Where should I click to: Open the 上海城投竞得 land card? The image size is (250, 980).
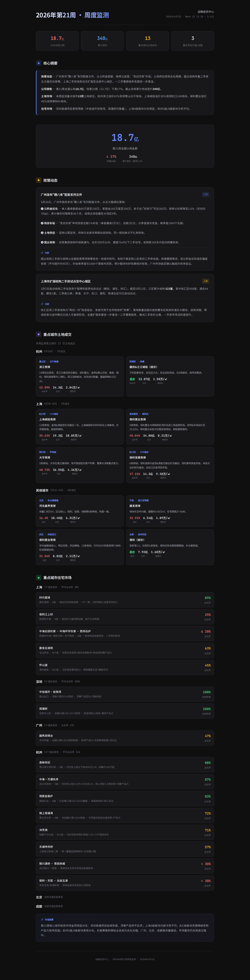click(80, 426)
